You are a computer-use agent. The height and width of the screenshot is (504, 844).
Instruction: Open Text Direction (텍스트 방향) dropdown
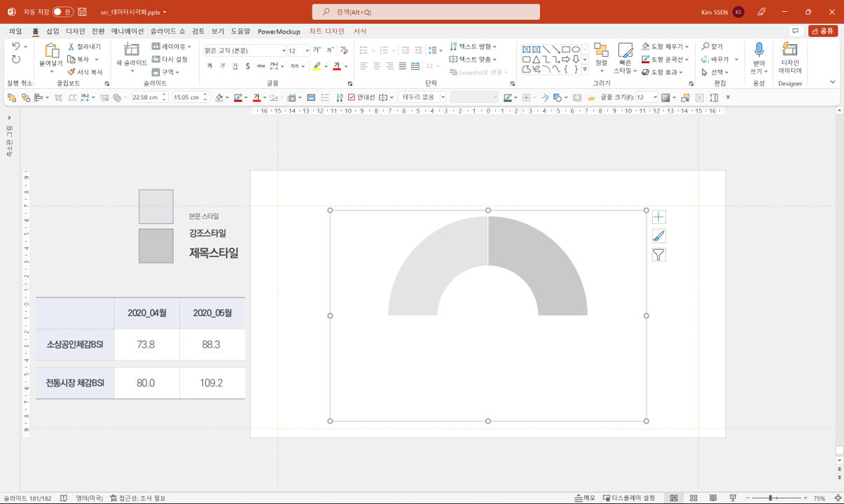[473, 46]
